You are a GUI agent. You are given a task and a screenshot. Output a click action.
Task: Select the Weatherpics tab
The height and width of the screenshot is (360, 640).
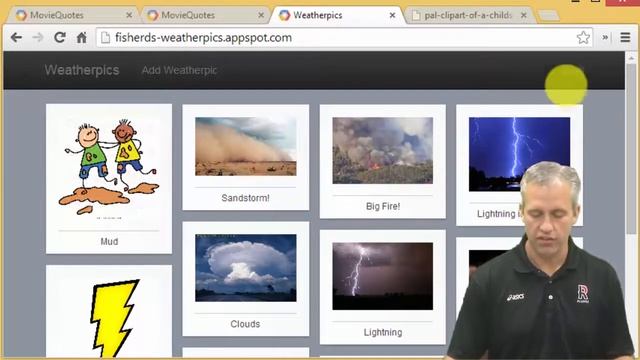coord(338,15)
